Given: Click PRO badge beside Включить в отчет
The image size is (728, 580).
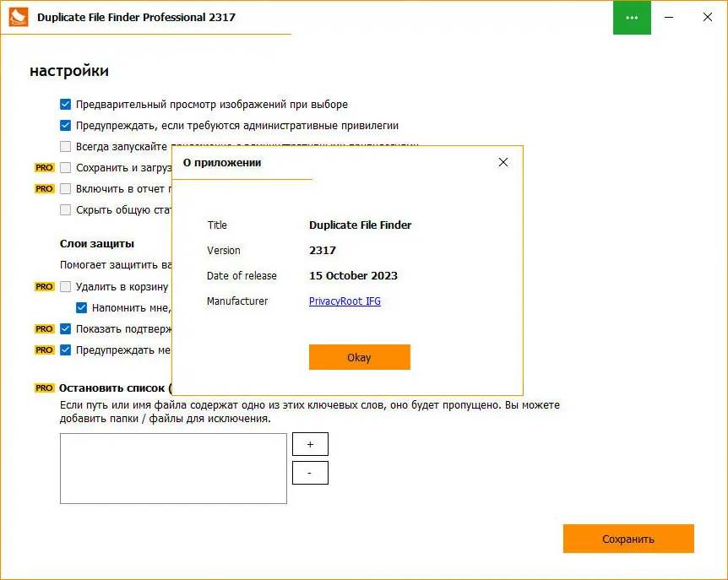Looking at the screenshot, I should 44,189.
